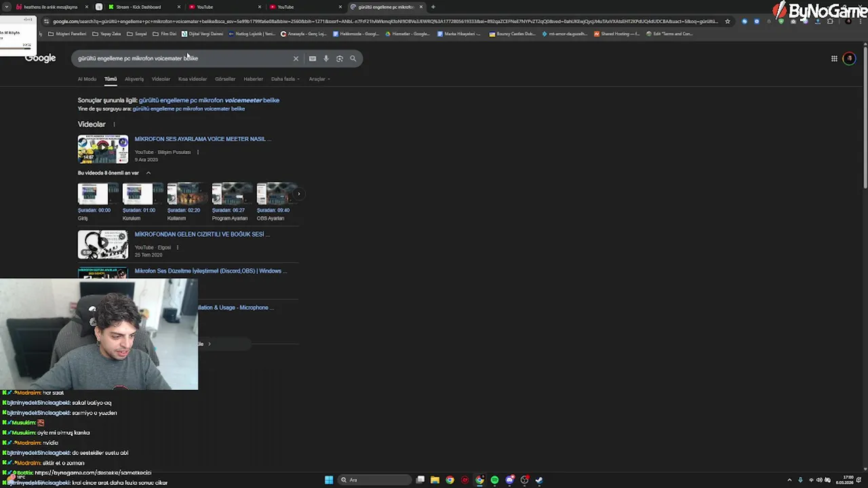Open Usage - Microphone video result link
The height and width of the screenshot is (488, 868).
[236, 308]
